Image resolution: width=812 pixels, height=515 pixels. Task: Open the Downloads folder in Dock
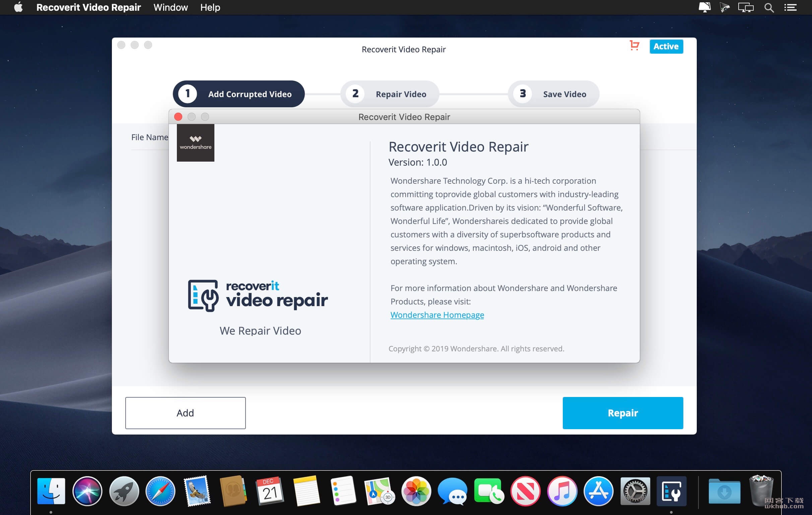pyautogui.click(x=724, y=491)
